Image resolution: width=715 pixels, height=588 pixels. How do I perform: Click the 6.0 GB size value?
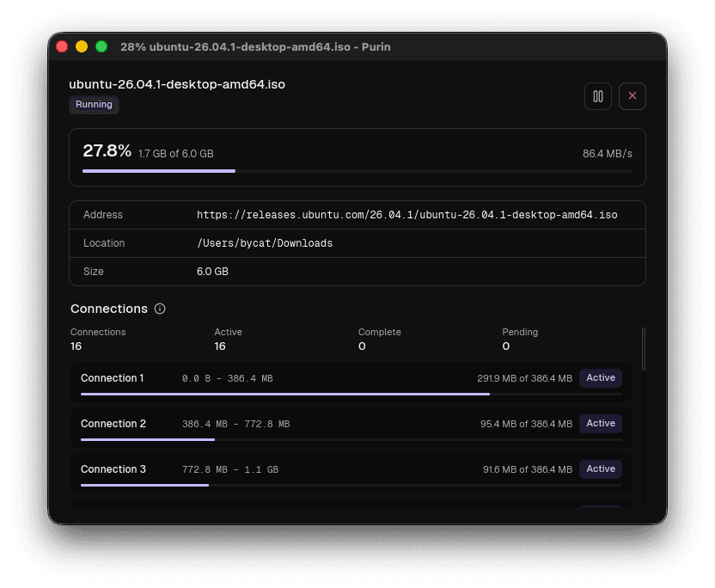click(212, 272)
